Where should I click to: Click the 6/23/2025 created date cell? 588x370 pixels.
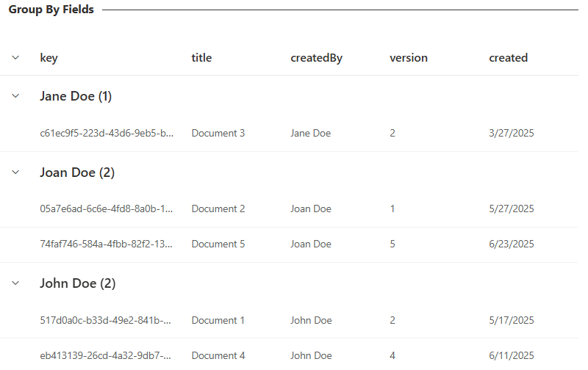coord(511,244)
